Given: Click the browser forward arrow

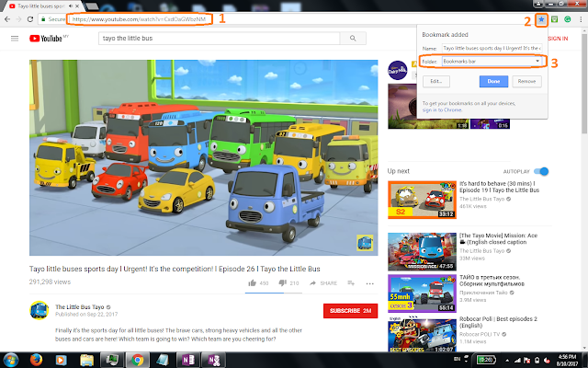Looking at the screenshot, I should pos(18,19).
